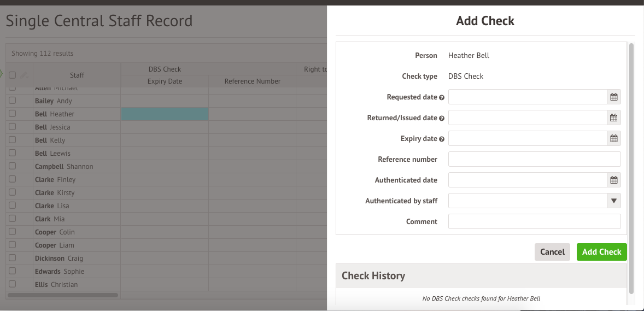Tick checkbox for Bell Jessica
Viewport: 644px width, 311px height.
click(x=13, y=127)
